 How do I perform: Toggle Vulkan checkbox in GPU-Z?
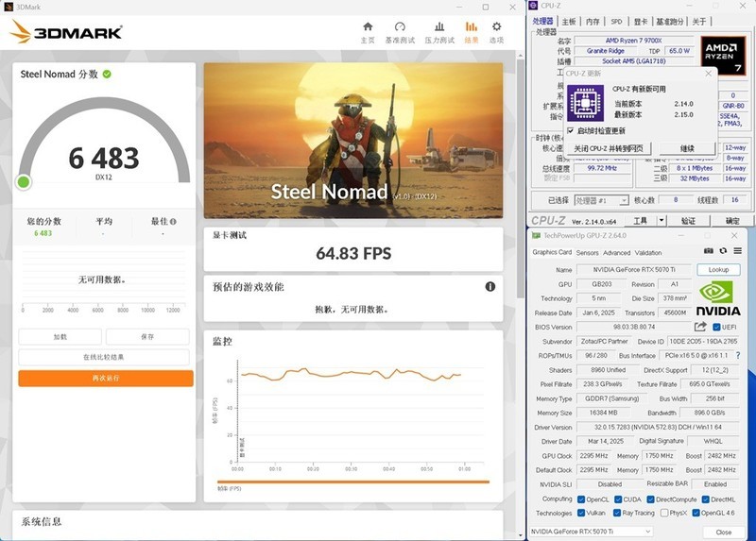pyautogui.click(x=581, y=513)
